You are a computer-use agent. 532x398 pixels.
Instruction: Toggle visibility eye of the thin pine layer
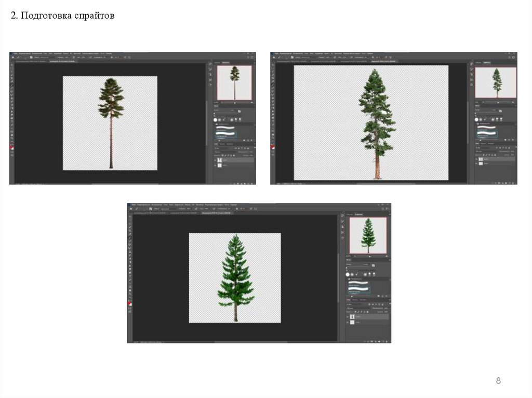pos(215,160)
